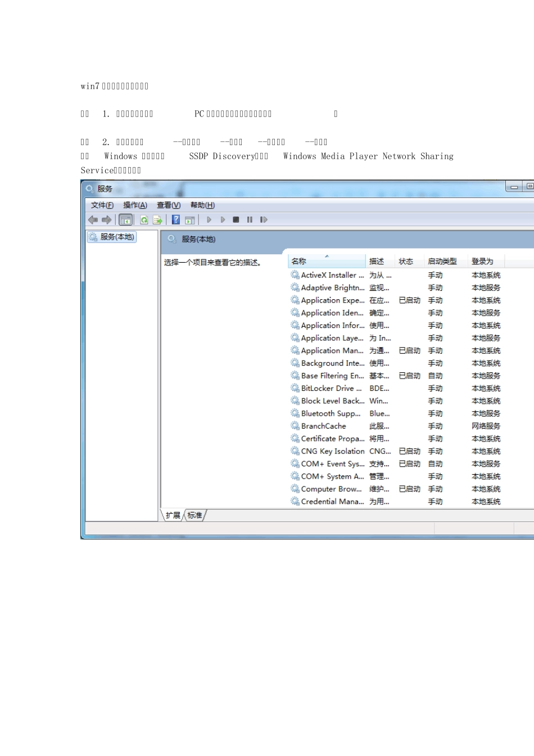The width and height of the screenshot is (534, 756).
Task: Click the 手动 startup type of Credential Manager
Action: [x=436, y=502]
